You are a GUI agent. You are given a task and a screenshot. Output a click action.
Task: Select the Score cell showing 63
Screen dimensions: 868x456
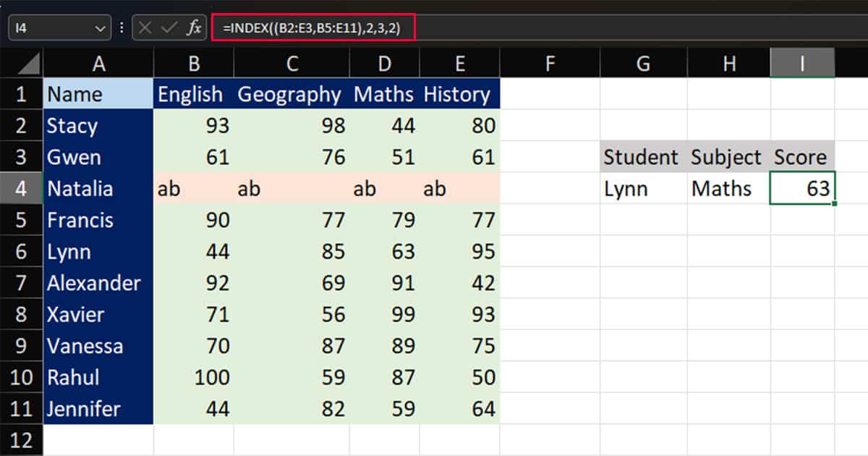click(801, 188)
